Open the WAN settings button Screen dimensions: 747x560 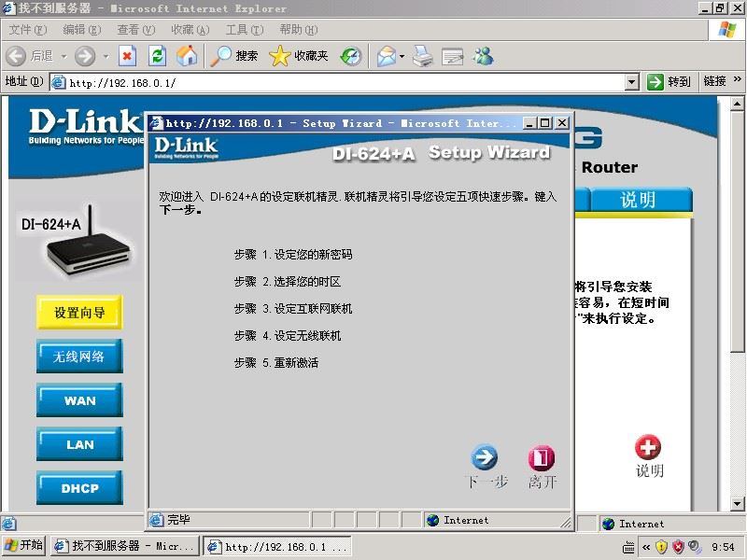(x=79, y=400)
